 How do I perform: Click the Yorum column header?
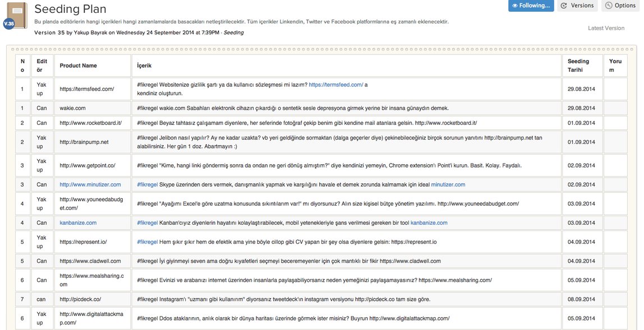tap(615, 66)
